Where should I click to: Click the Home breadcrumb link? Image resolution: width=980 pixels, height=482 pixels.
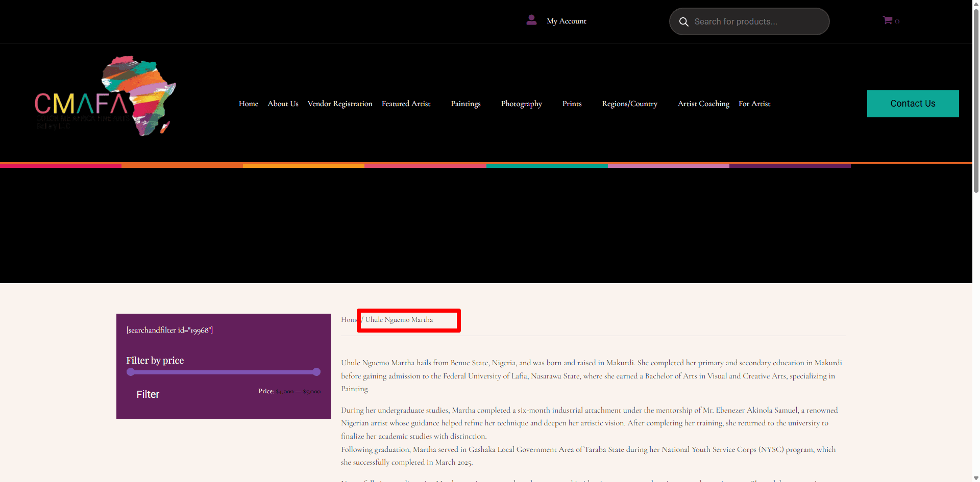tap(349, 320)
